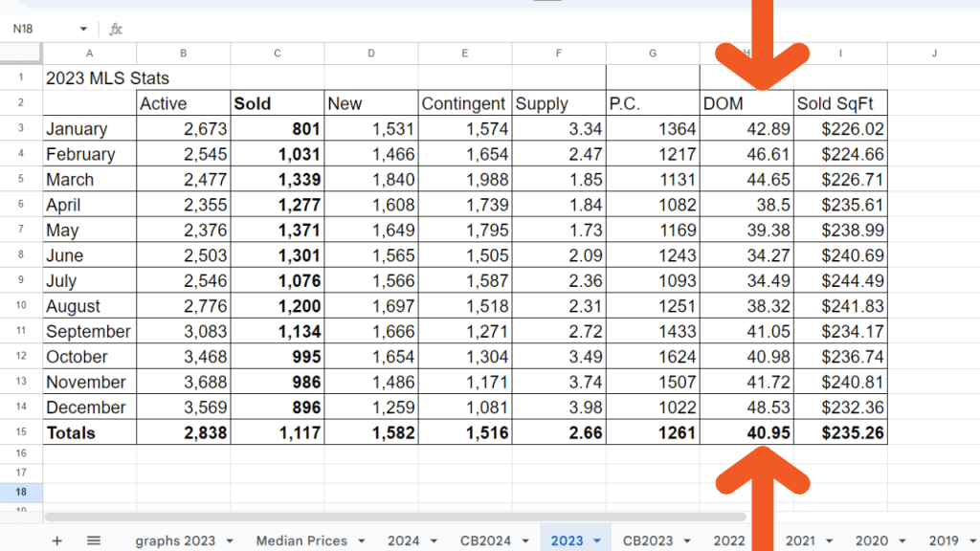Open the all sheets list icon
This screenshot has height=551, width=980.
93,540
